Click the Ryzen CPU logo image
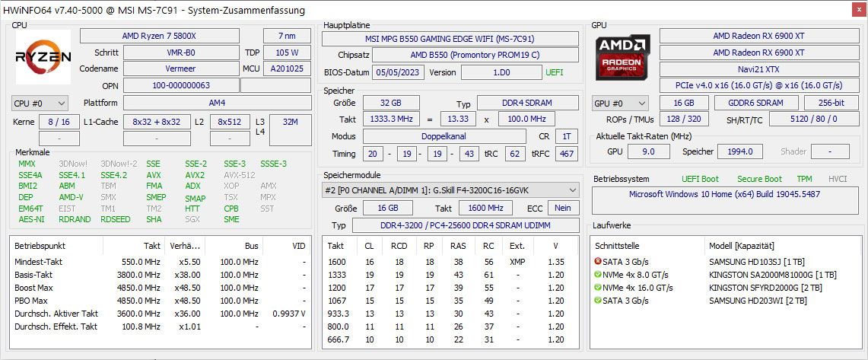Screen dimensions: 868x360 point(43,57)
